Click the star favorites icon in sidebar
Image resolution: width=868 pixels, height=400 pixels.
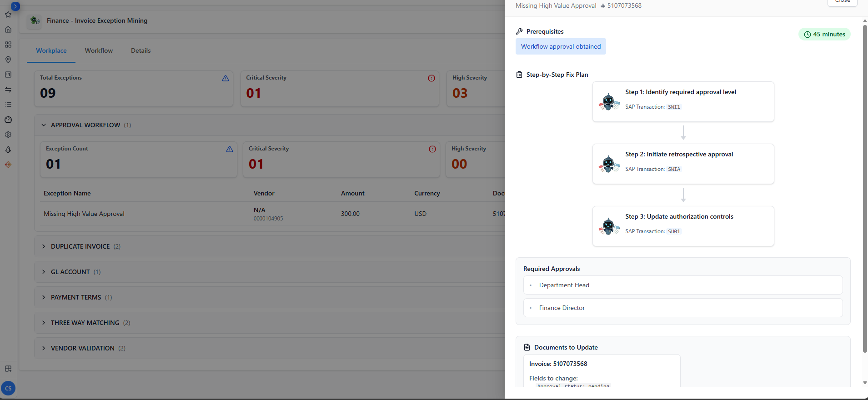pos(8,15)
